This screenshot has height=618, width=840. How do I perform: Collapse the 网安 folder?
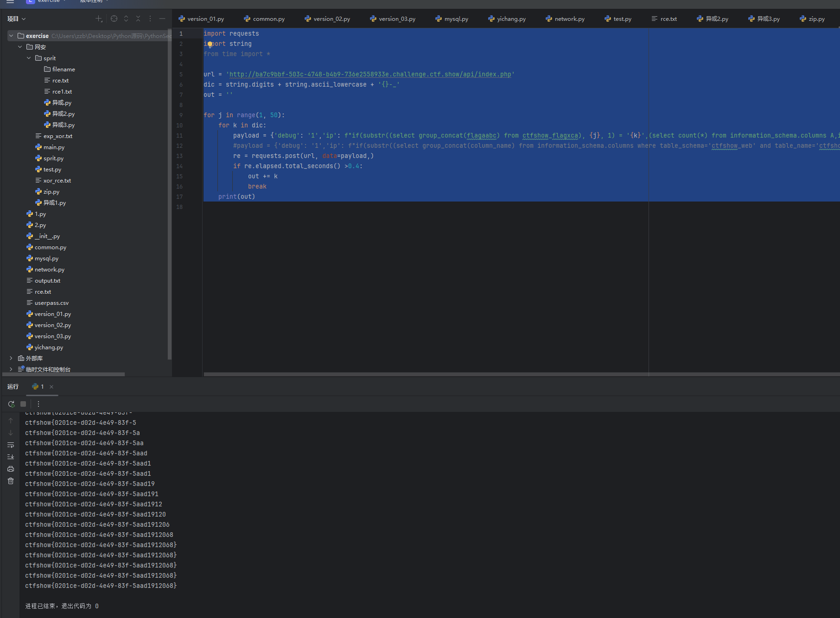(x=20, y=47)
